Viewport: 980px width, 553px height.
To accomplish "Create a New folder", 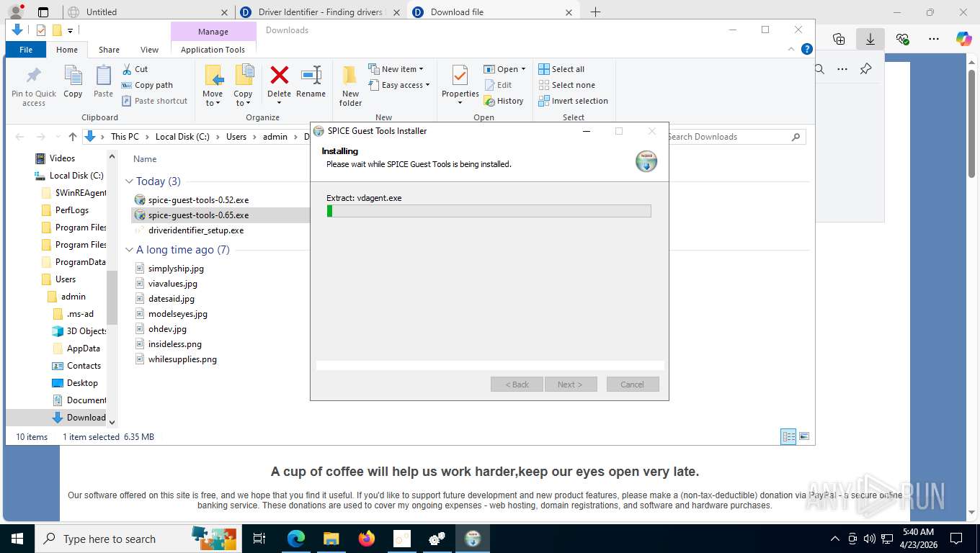I will (350, 86).
